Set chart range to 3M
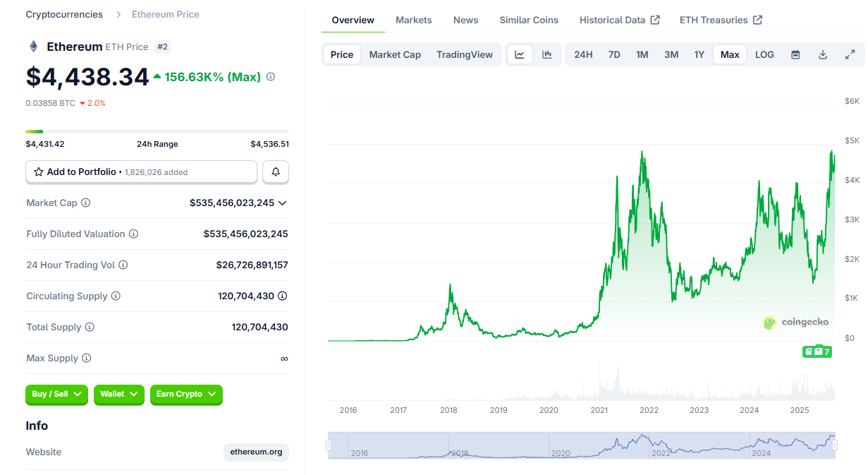Screen dimensions: 868x475 (x=671, y=54)
